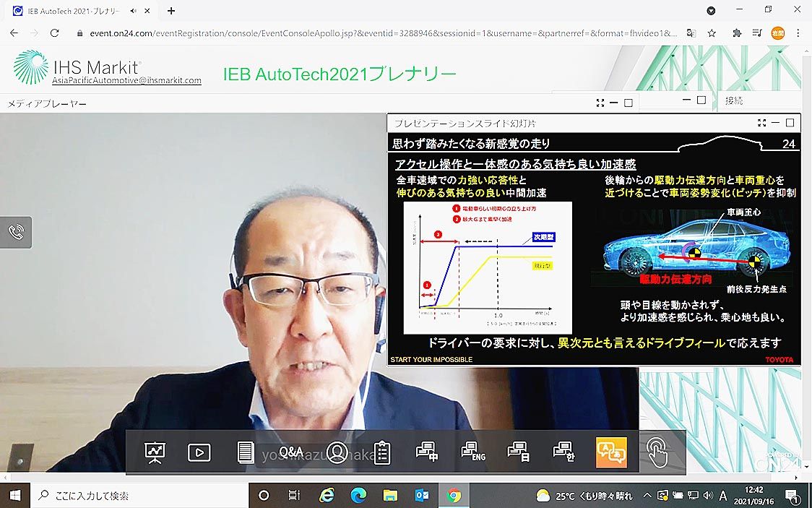Click the orange translation widget icon
Image resolution: width=812 pixels, height=508 pixels.
611,452
